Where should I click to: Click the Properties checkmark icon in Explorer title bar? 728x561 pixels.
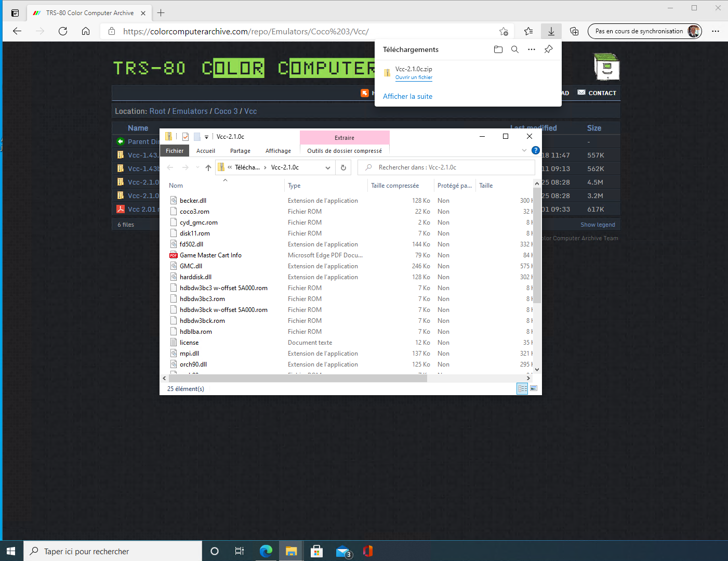tap(186, 137)
